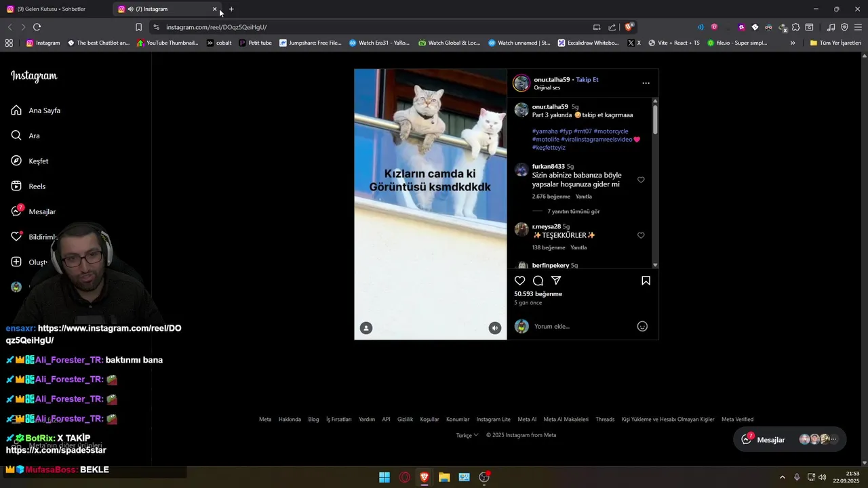Mute the reel audio with the speaker icon
Image resolution: width=868 pixels, height=488 pixels.
[x=495, y=328]
